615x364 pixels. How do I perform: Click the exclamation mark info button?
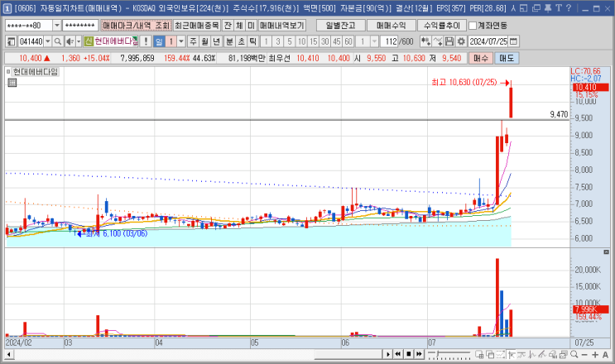click(146, 41)
